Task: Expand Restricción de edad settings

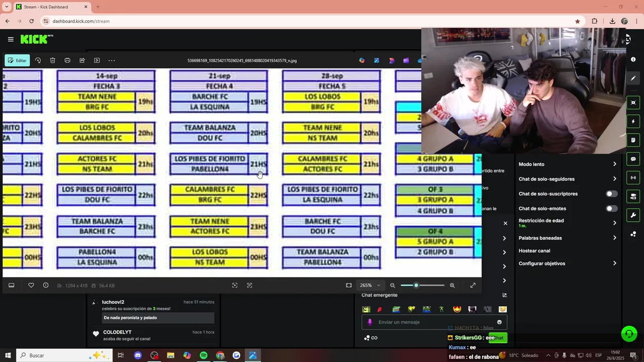Action: [568, 223]
